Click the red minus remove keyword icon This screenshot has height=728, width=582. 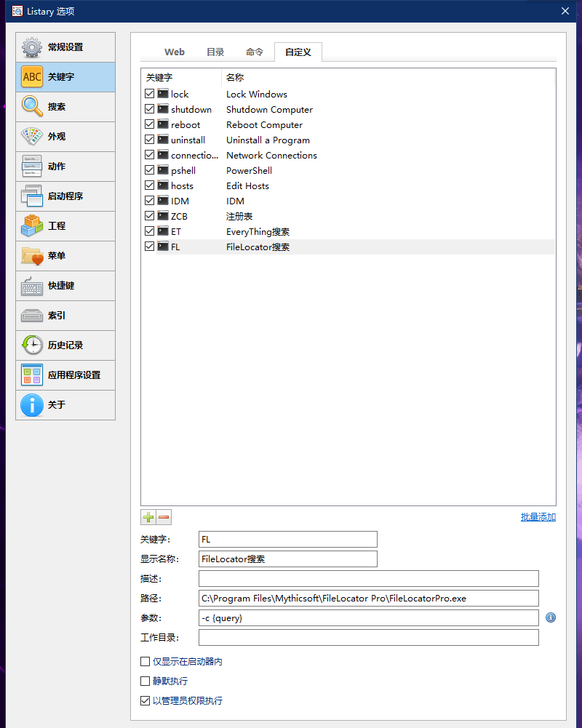pos(164,518)
